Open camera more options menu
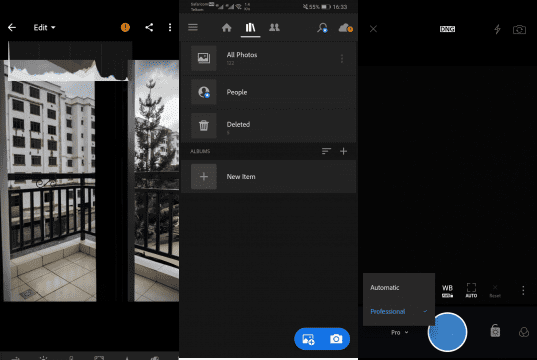537x360 pixels. tap(523, 290)
